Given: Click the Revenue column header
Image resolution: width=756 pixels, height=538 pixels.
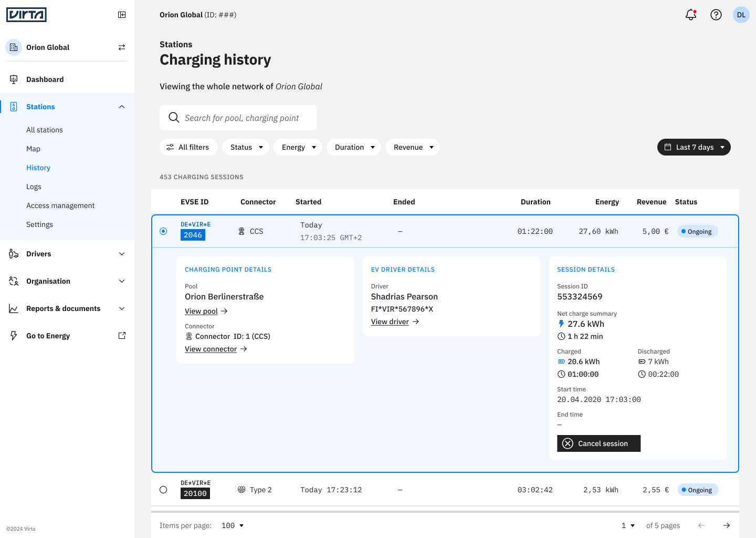Looking at the screenshot, I should tap(652, 202).
